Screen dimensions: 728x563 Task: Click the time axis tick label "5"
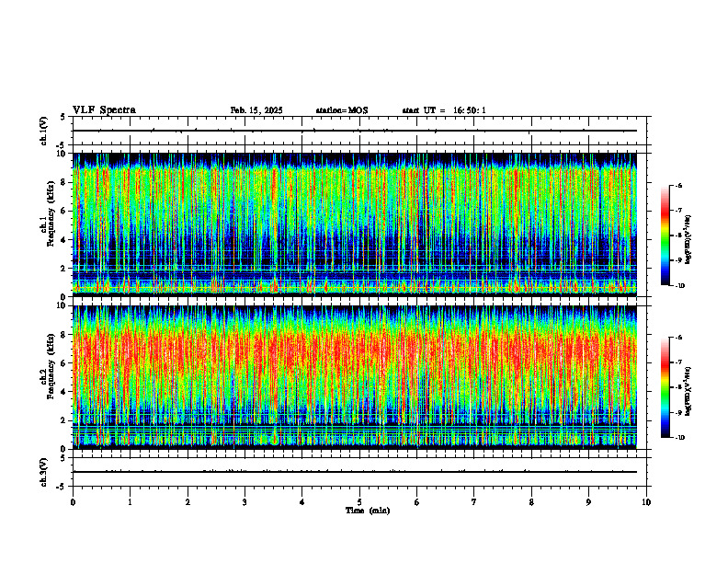tap(359, 502)
